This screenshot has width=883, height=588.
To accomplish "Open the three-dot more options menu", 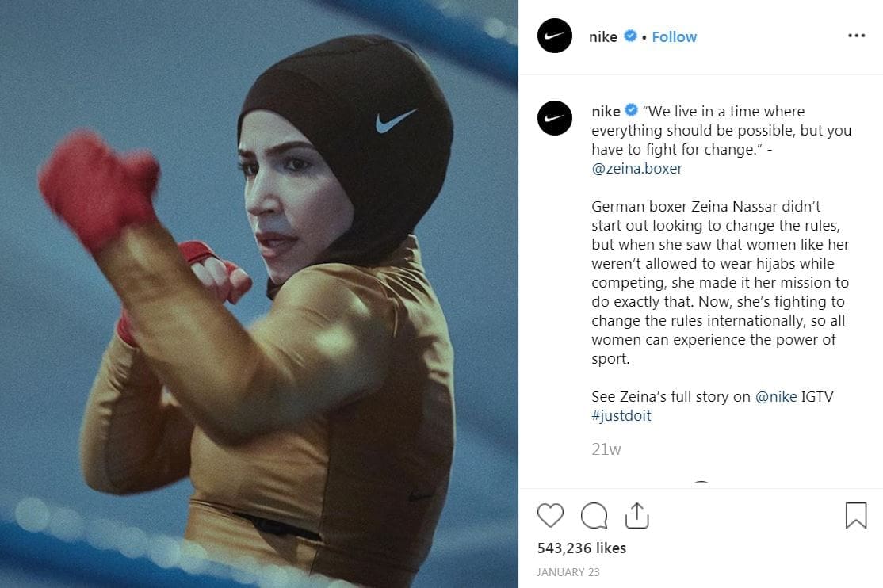I will tap(857, 36).
